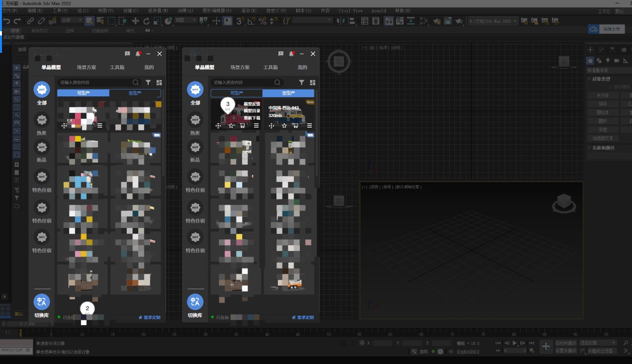Toggle the Scene Explorer button
Image resolution: width=632 pixels, height=364 pixels.
click(365, 21)
